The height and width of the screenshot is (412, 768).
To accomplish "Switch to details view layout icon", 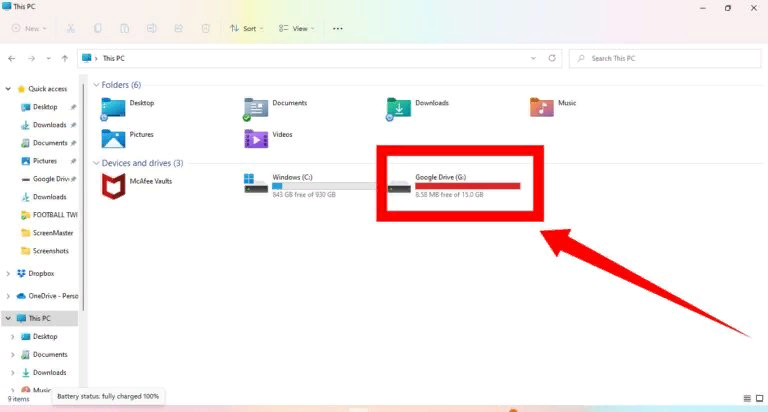I will coord(747,398).
